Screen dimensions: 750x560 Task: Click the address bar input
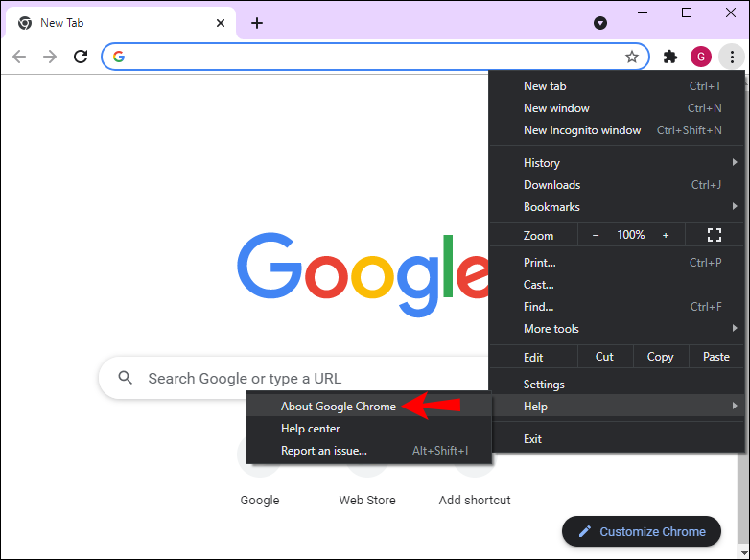point(375,57)
